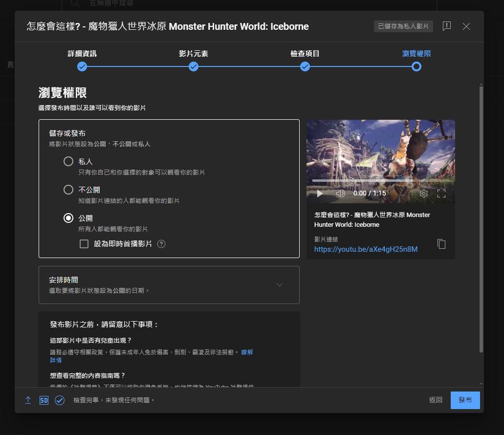
Task: Click the SD processing status icon
Action: point(44,400)
